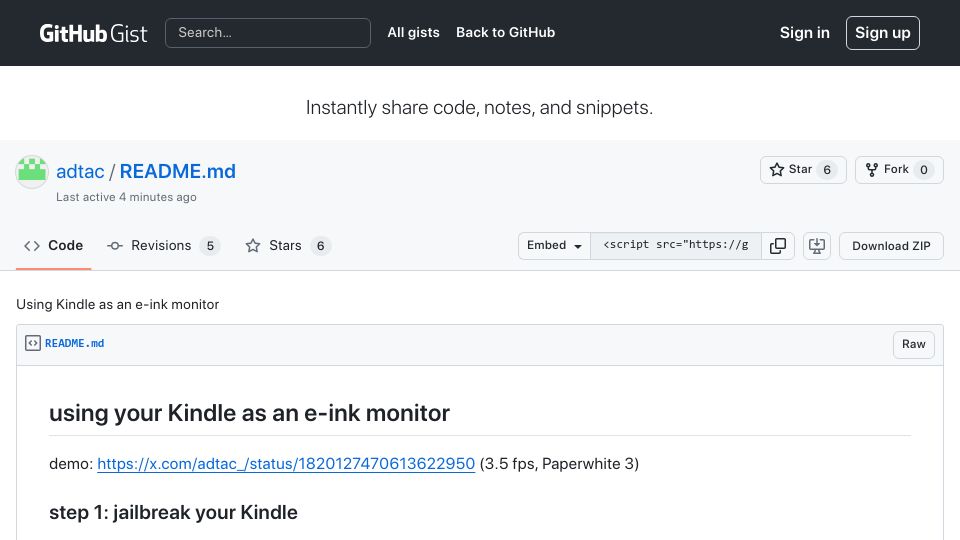Image resolution: width=960 pixels, height=540 pixels.
Task: Open the README.md gist title link
Action: coord(178,171)
